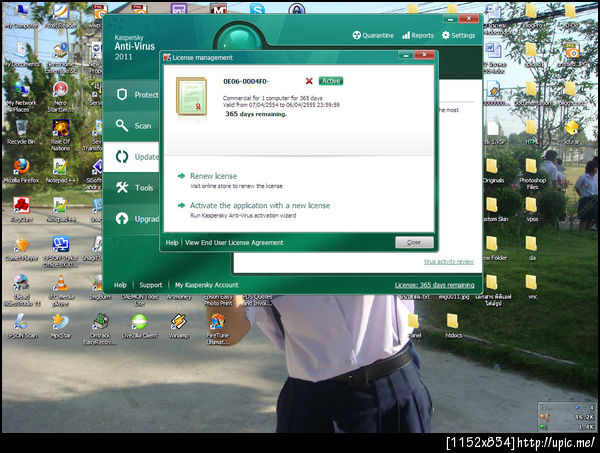Select the Protection shield tab
Image resolution: width=600 pixels, height=453 pixels.
tap(132, 95)
